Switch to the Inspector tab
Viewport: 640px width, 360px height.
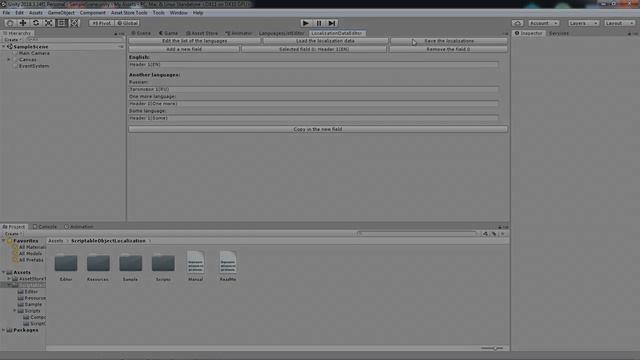click(x=529, y=33)
